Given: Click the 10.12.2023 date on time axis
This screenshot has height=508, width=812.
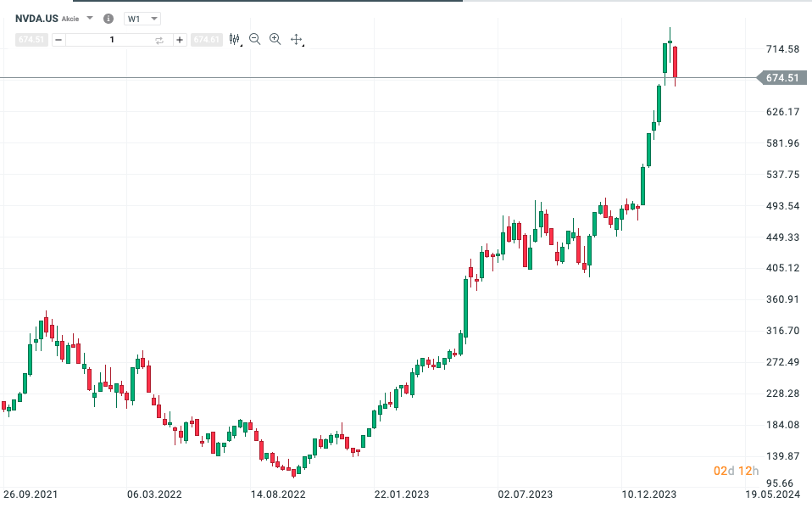Looking at the screenshot, I should 650,494.
